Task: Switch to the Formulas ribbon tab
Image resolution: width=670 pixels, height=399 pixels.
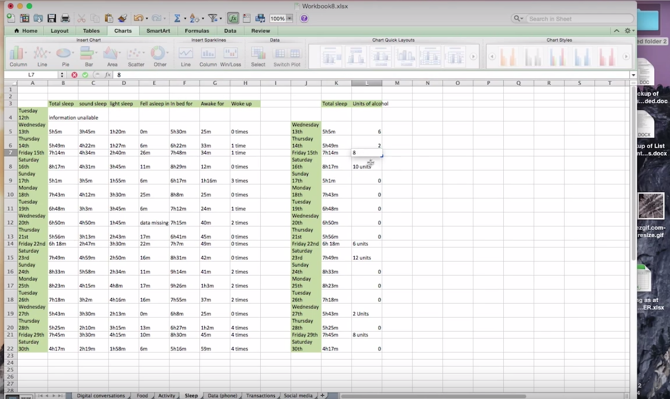Action: (197, 31)
